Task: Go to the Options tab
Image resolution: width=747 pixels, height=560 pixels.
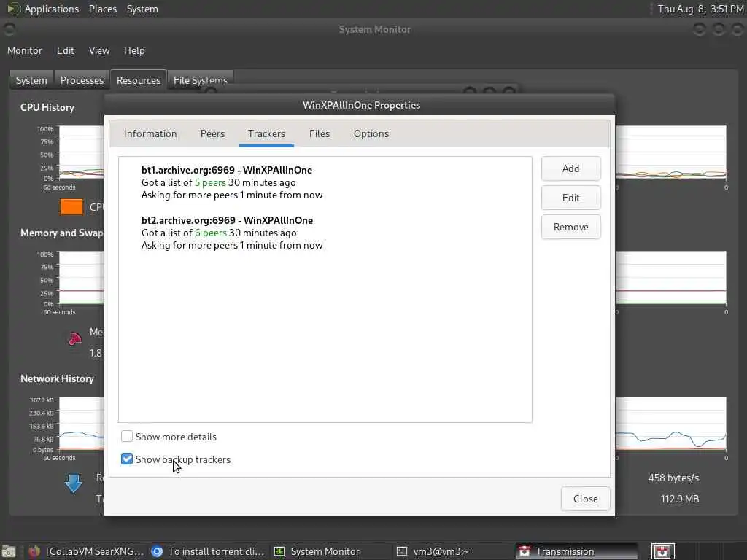Action: (371, 134)
